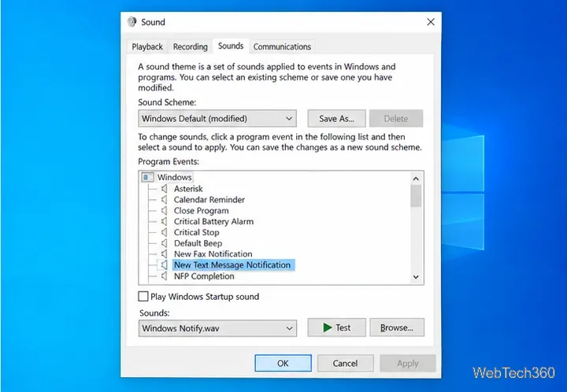The height and width of the screenshot is (392, 567).
Task: Select the Critical Battery Alarm event
Action: (213, 221)
